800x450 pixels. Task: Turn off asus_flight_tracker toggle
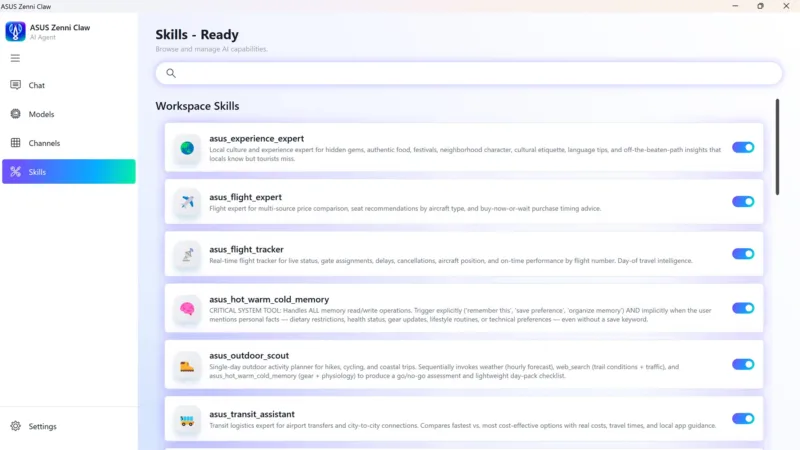click(x=743, y=254)
